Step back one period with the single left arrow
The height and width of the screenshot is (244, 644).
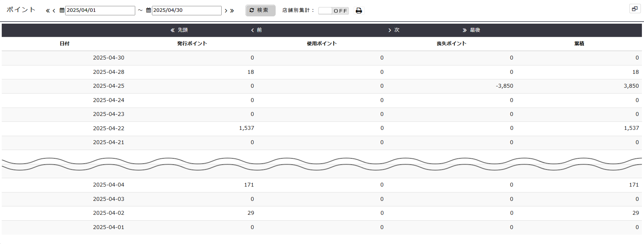tap(54, 11)
